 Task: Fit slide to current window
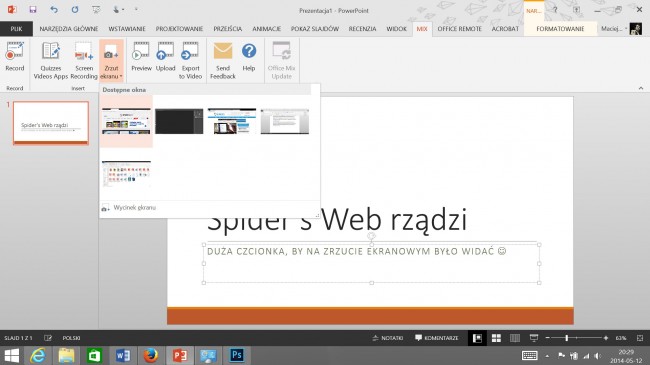(640, 338)
